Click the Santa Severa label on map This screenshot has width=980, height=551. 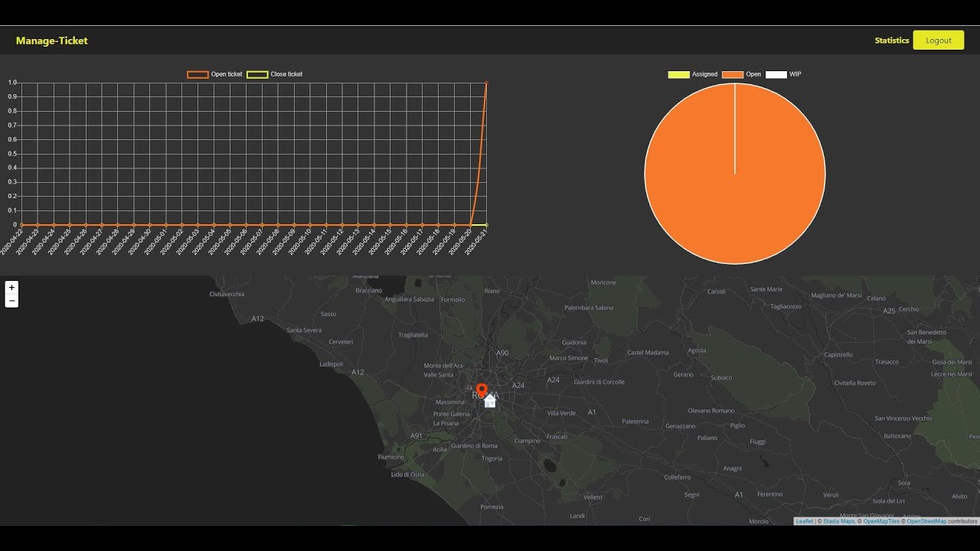point(304,330)
